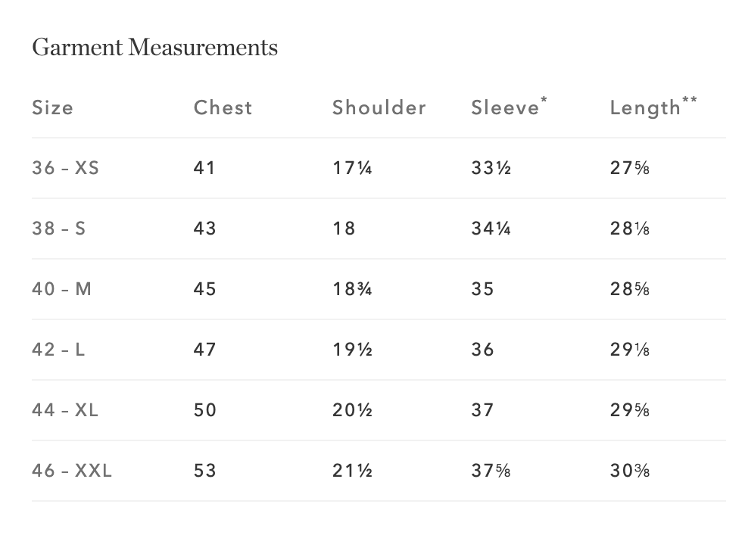Click chest value 41 for XS
Image resolution: width=745 pixels, height=560 pixels.
coord(204,168)
